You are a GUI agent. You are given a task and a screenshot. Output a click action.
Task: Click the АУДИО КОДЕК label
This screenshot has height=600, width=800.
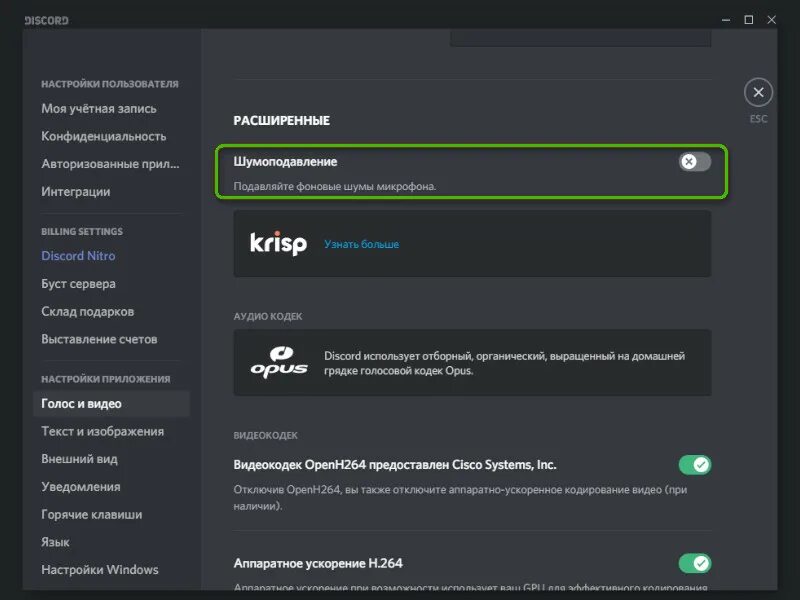[x=268, y=316]
